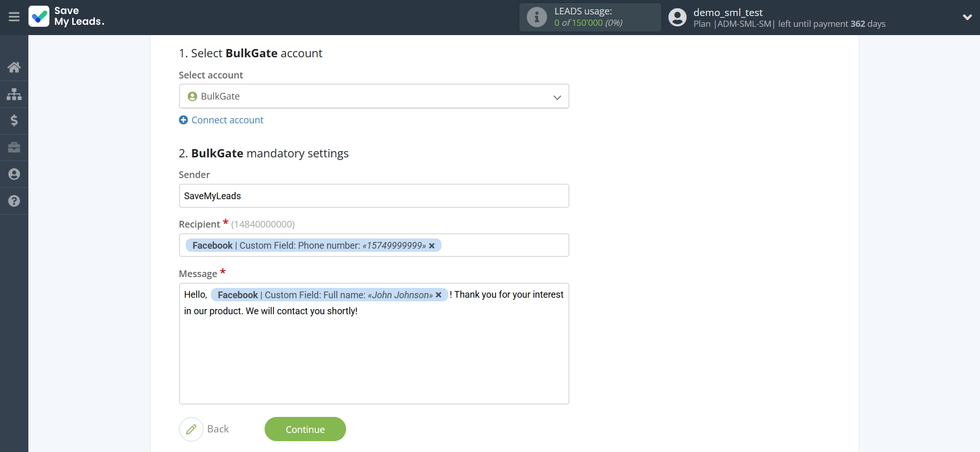Click the Back button with pencil icon
This screenshot has width=980, height=452.
point(205,429)
